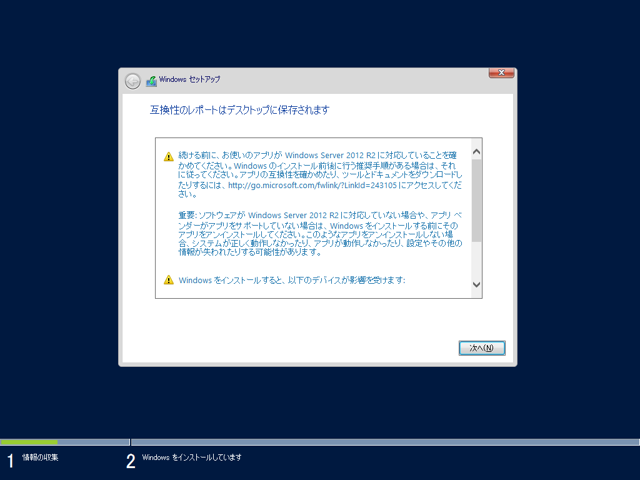Click the green setup progress bar
The height and width of the screenshot is (480, 640).
[29, 442]
